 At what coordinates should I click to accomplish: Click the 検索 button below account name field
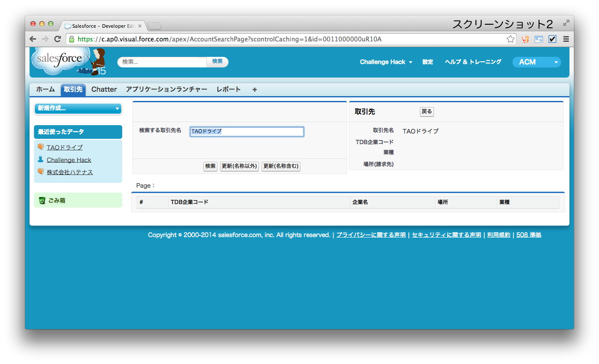tap(210, 166)
